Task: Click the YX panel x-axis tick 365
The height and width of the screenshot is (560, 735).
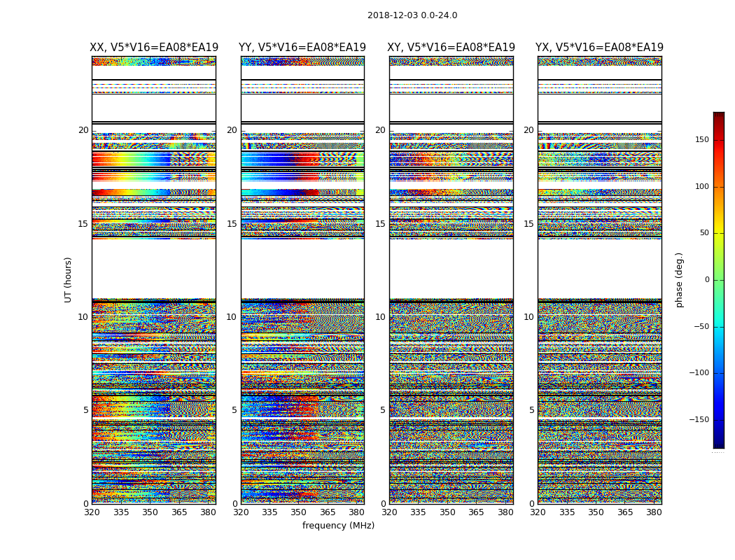Action: (x=625, y=512)
